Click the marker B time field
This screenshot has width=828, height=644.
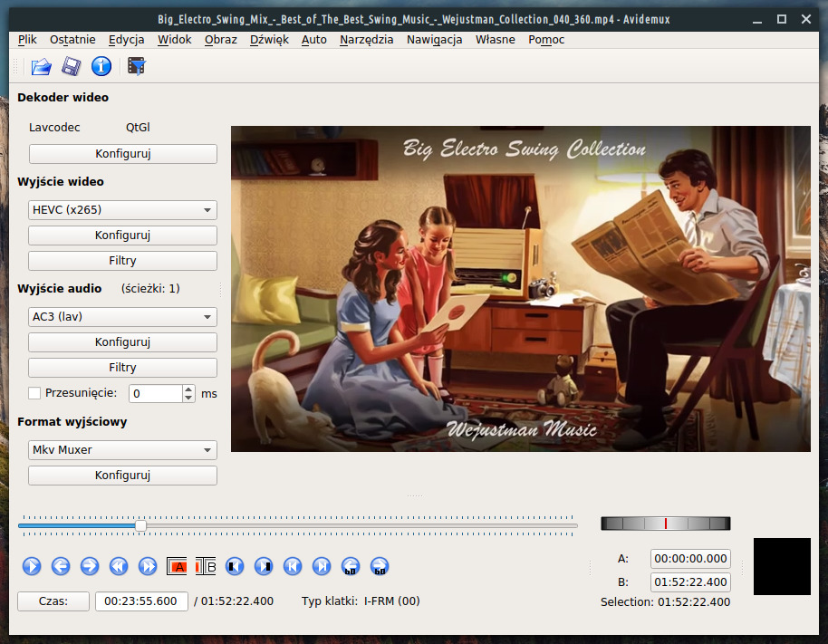(690, 582)
